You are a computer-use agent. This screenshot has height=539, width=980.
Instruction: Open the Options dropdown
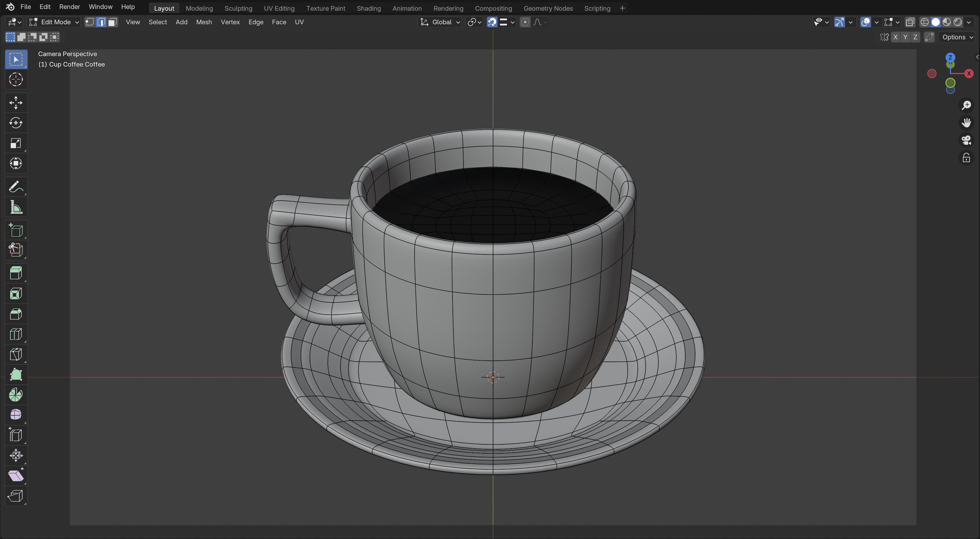point(957,37)
